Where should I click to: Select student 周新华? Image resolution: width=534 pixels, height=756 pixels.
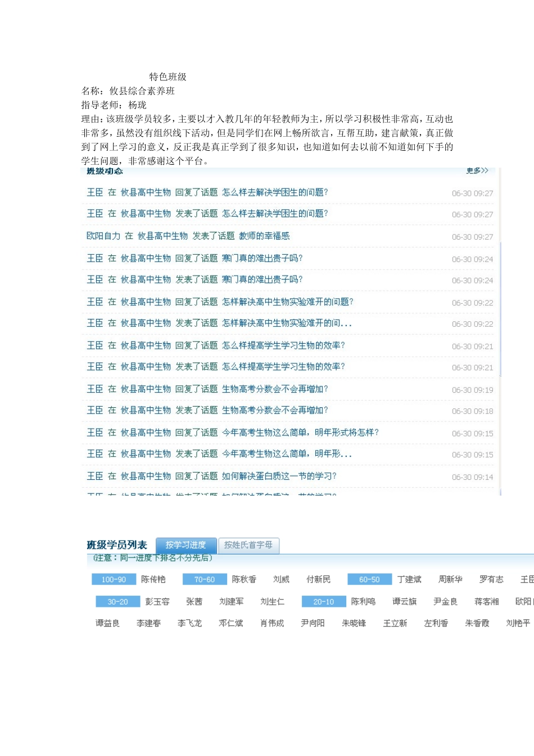[450, 579]
